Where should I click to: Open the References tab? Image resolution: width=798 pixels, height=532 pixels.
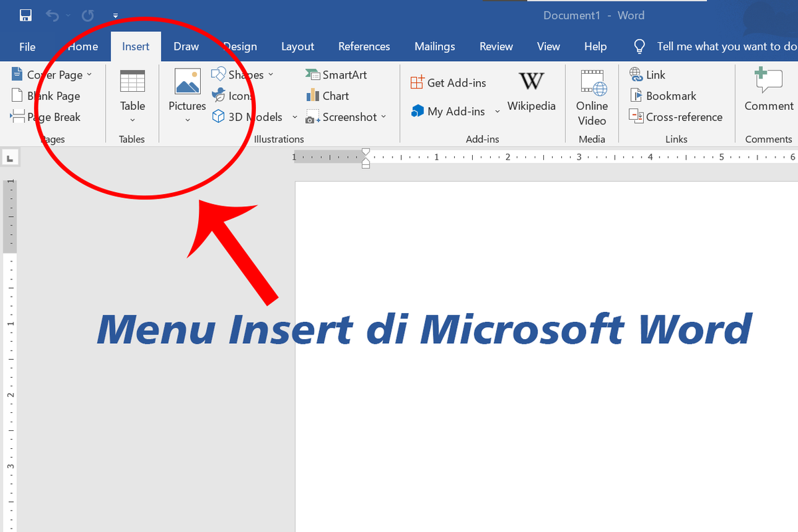click(x=364, y=47)
